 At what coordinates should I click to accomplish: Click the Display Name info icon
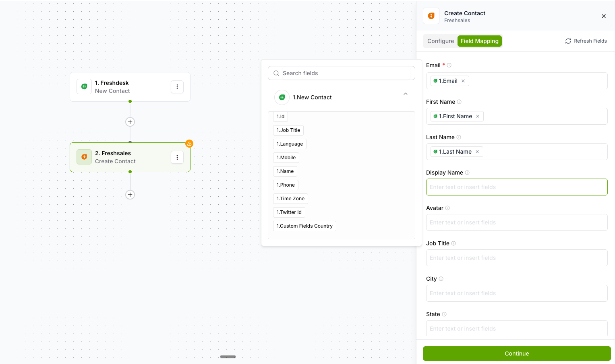point(467,173)
